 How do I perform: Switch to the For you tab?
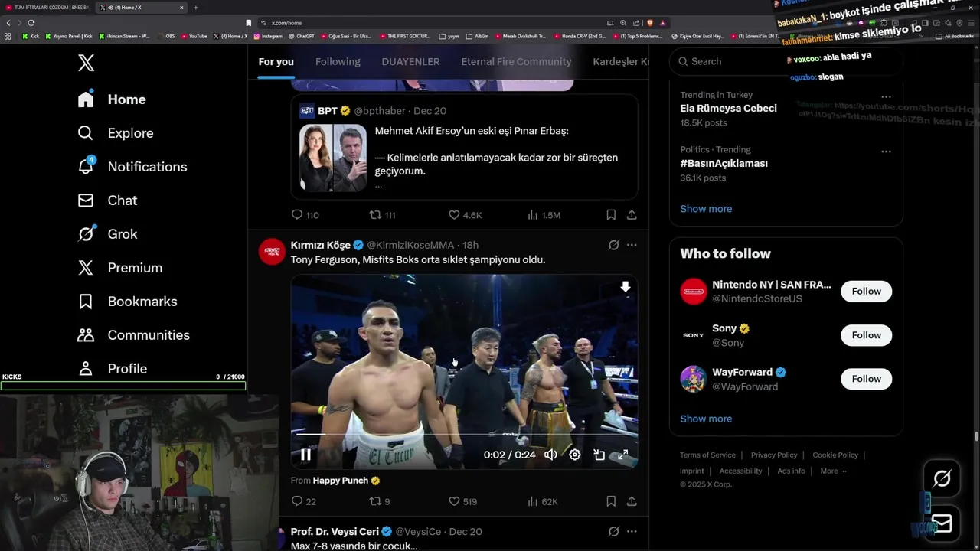(x=276, y=61)
